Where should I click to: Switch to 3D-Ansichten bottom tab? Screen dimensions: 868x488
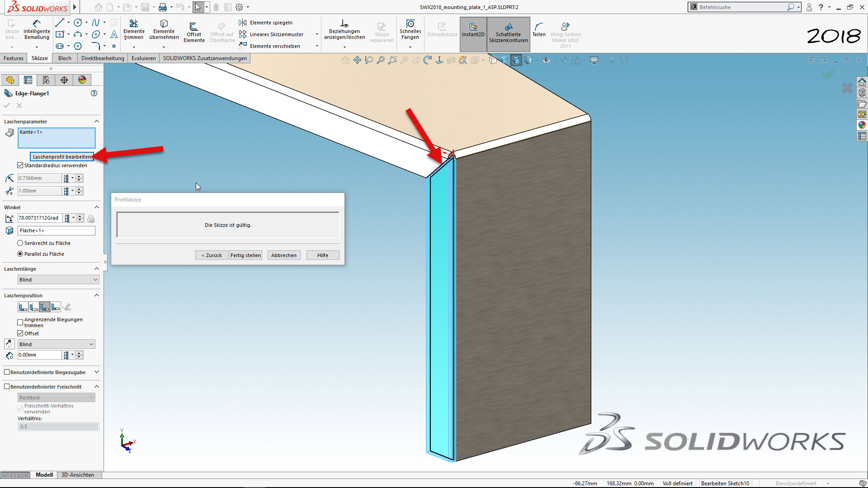[x=78, y=475]
